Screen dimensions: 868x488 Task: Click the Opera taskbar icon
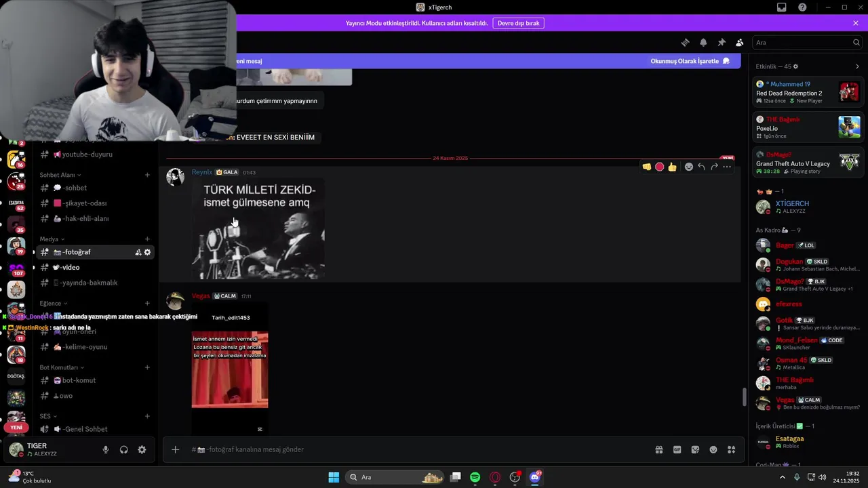click(495, 477)
